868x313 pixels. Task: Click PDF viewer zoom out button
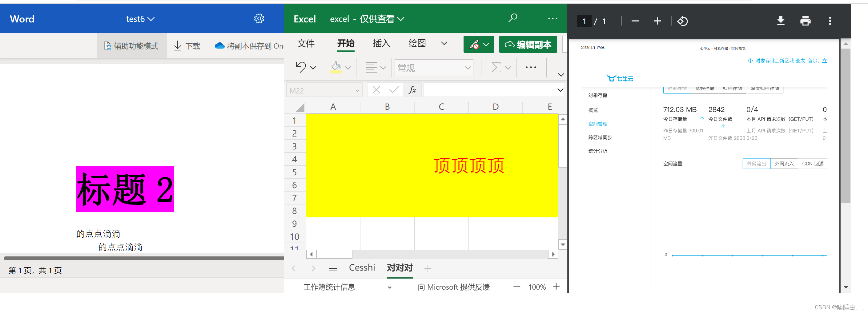(635, 21)
